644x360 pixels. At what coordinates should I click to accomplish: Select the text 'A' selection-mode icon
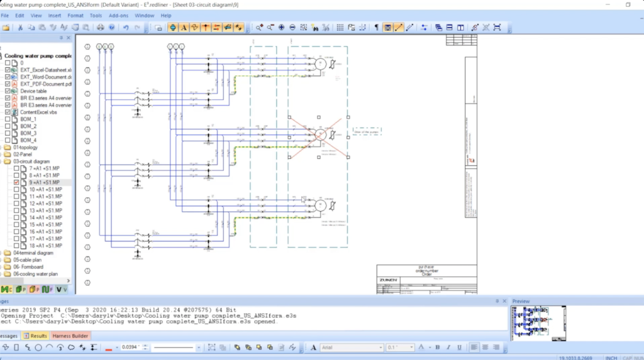184,28
